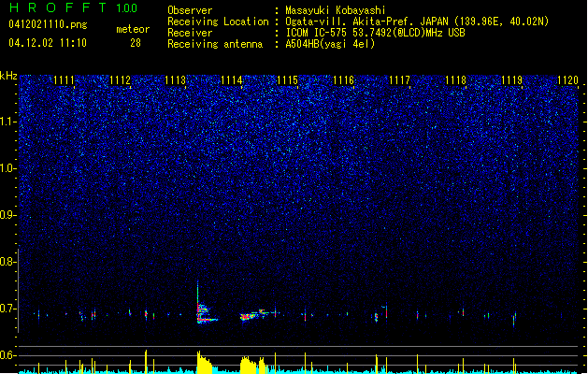
Task: Click time marker 1112
Action: coord(120,80)
